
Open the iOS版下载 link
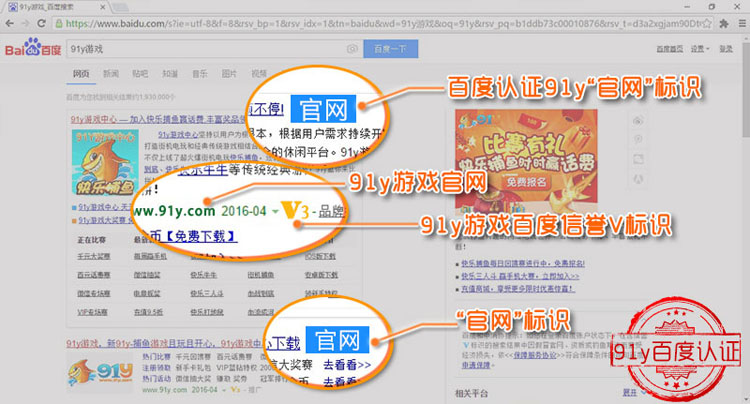320,256
